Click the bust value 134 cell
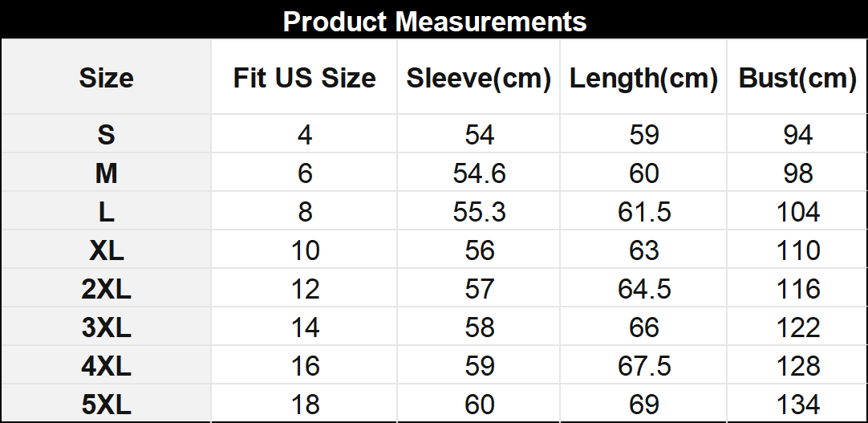 click(x=797, y=405)
